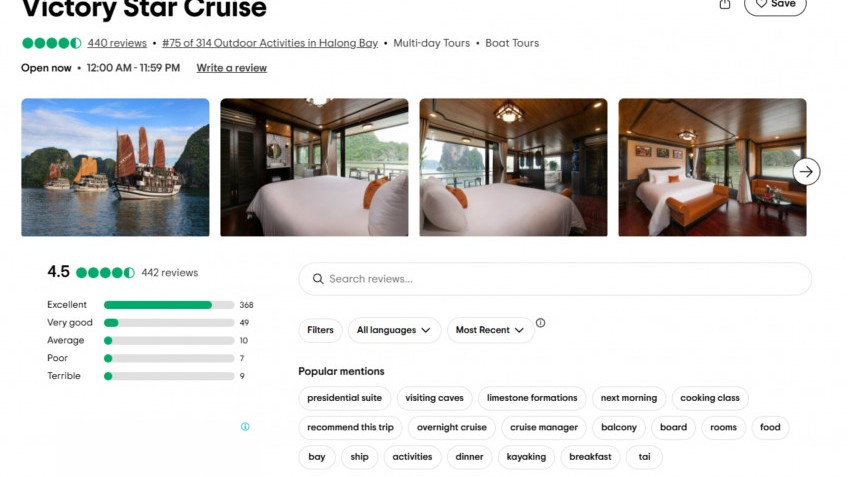Viewport: 848px width, 477px height.
Task: Toggle the presidential suite mention chip
Action: 344,398
